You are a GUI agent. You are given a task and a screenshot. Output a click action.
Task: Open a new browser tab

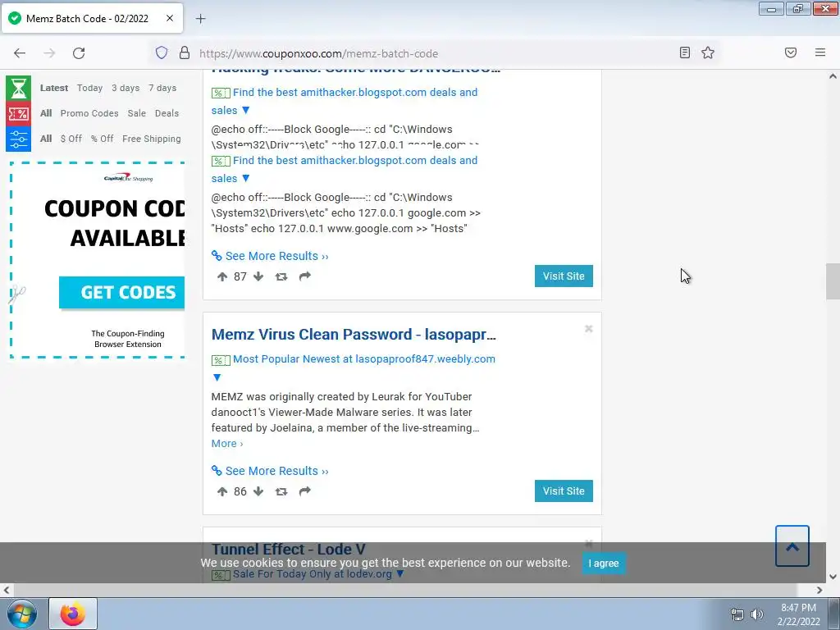coord(200,19)
